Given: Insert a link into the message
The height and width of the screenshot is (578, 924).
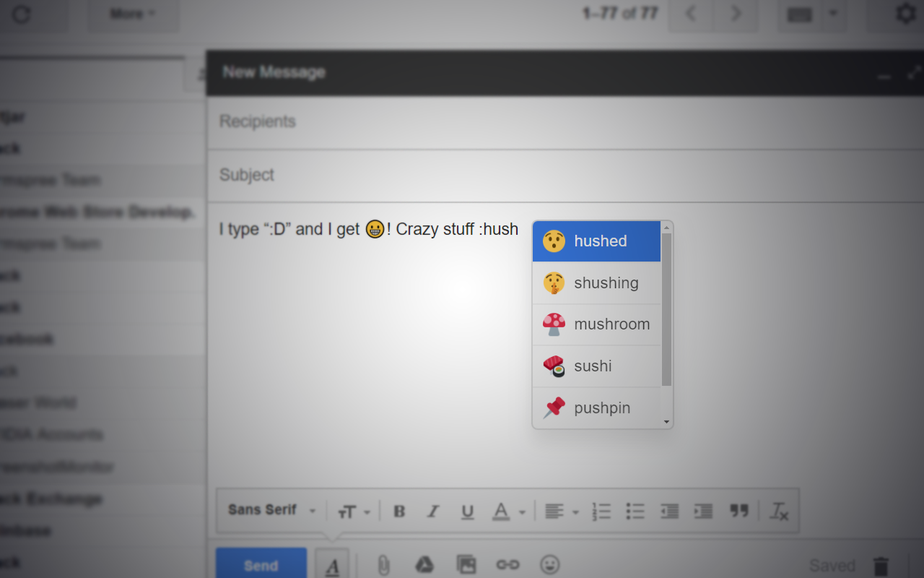Looking at the screenshot, I should coord(507,565).
